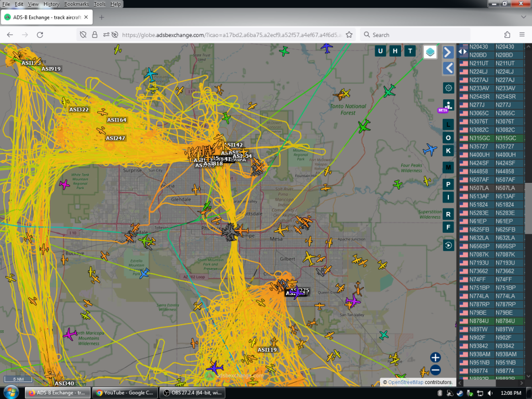Toggle the K map button
The image size is (532, 399).
(448, 151)
